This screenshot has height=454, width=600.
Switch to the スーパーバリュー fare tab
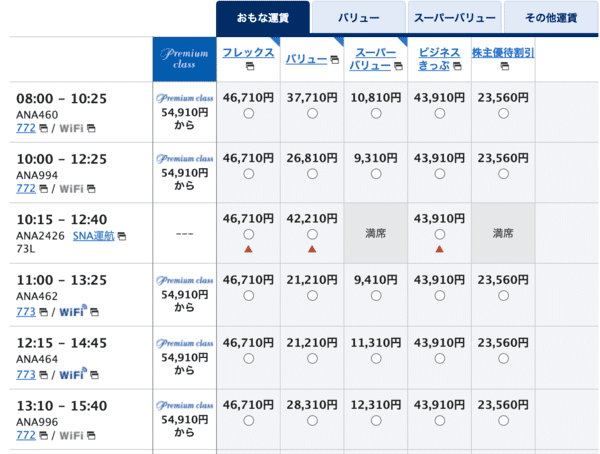455,18
